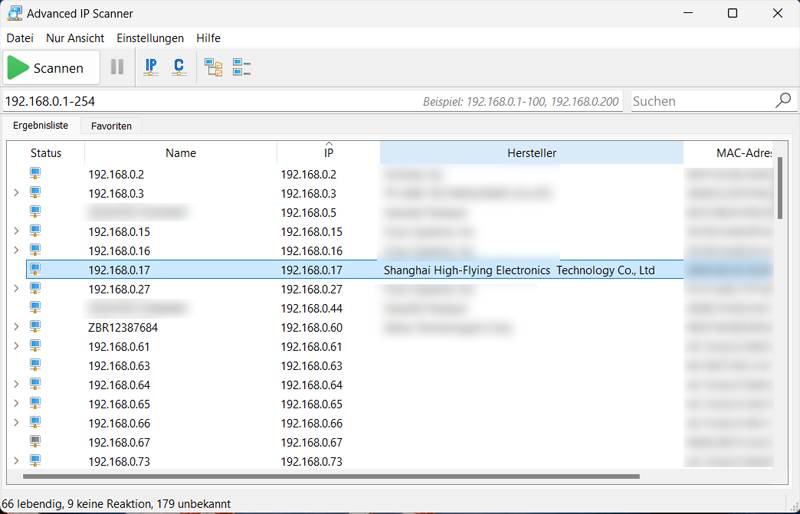Sort by the Name column header
Image resolution: width=800 pixels, height=514 pixels.
coord(181,153)
